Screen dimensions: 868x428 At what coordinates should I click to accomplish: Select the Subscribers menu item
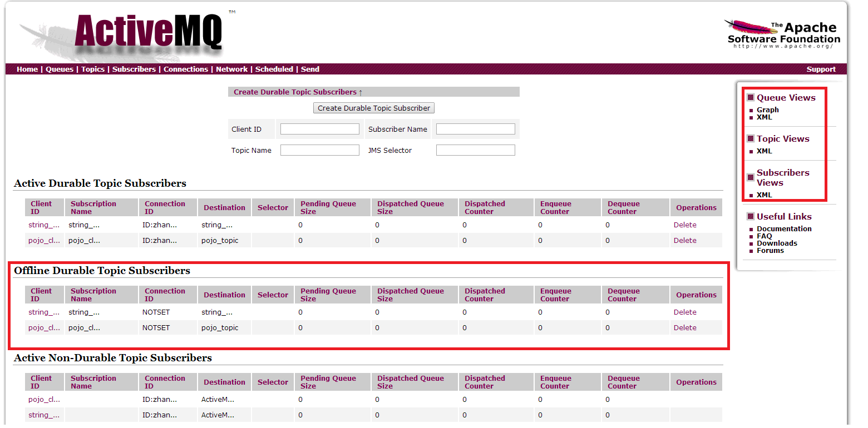(134, 69)
